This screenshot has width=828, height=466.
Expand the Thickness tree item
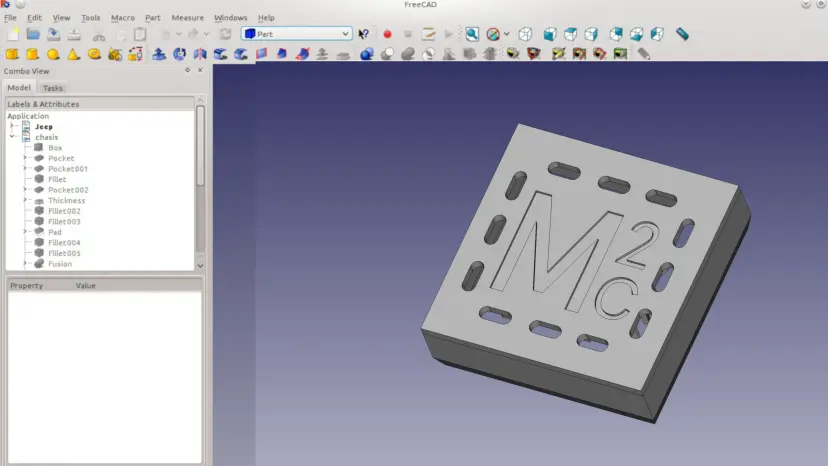click(x=24, y=200)
